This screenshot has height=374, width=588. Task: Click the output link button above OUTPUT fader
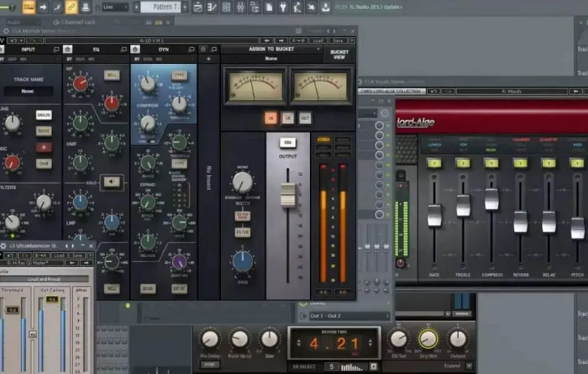[288, 143]
